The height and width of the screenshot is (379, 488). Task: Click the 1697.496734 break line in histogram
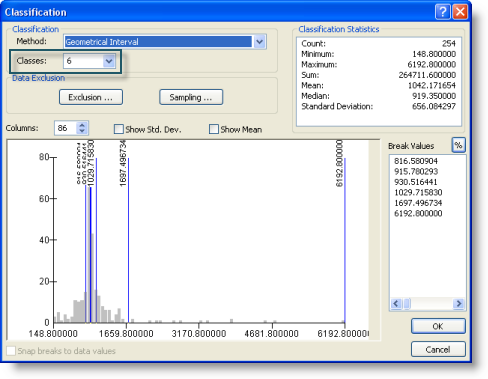tap(128, 240)
